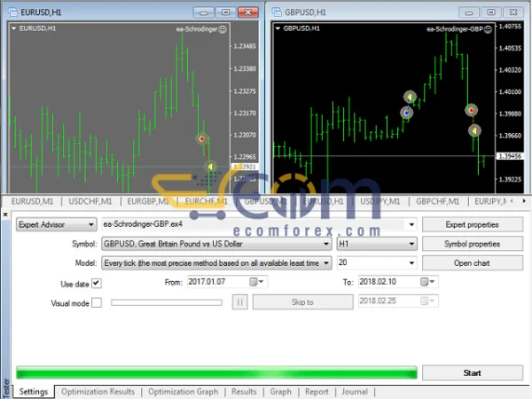This screenshot has width=532, height=399.
Task: Switch to the EURUSD,M1 chart tab
Action: 32,201
